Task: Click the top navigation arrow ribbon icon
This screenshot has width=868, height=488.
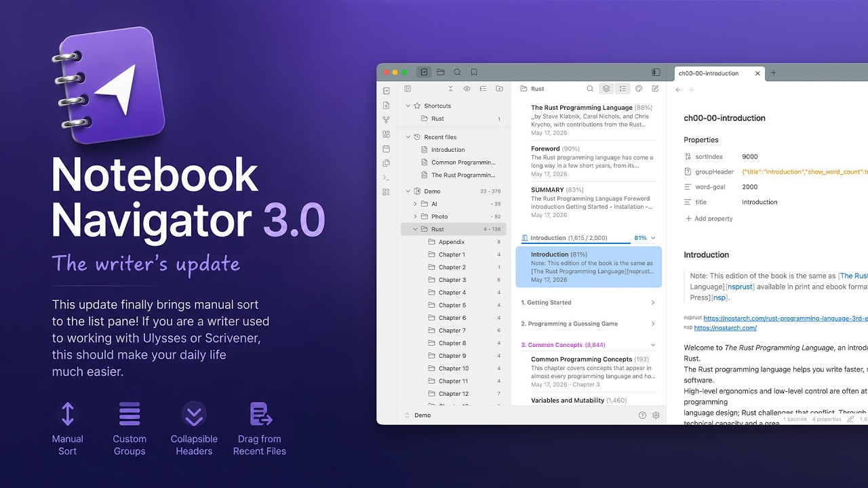Action: (x=386, y=91)
